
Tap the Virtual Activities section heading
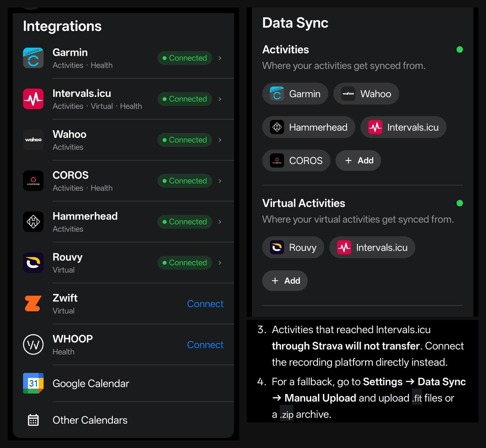click(304, 203)
